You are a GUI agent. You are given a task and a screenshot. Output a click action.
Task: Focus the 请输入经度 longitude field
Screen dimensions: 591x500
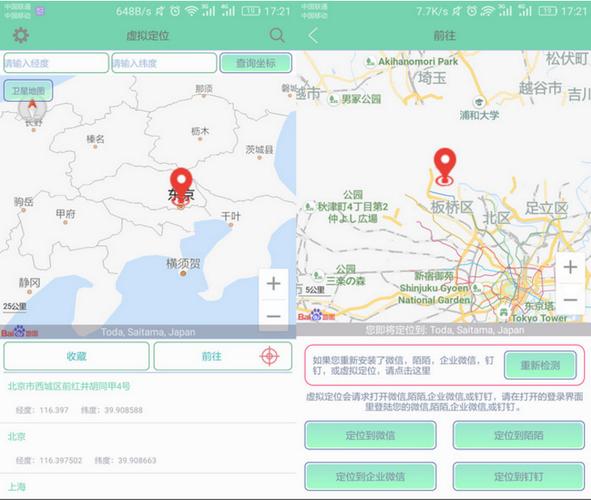point(56,63)
